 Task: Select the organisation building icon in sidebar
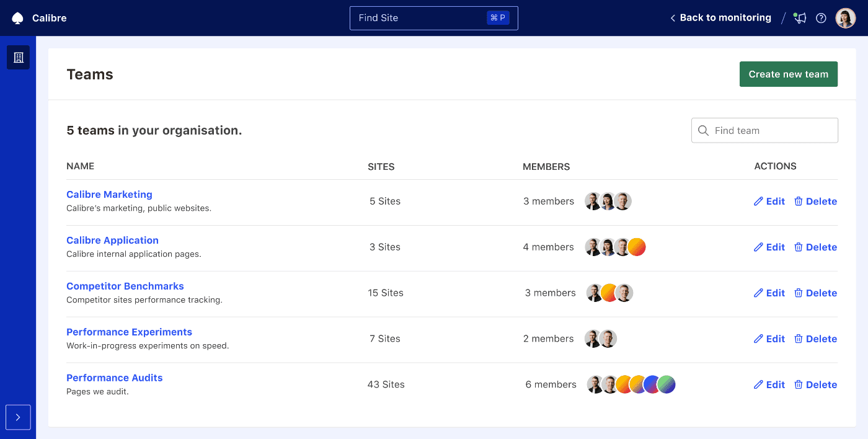pos(18,57)
